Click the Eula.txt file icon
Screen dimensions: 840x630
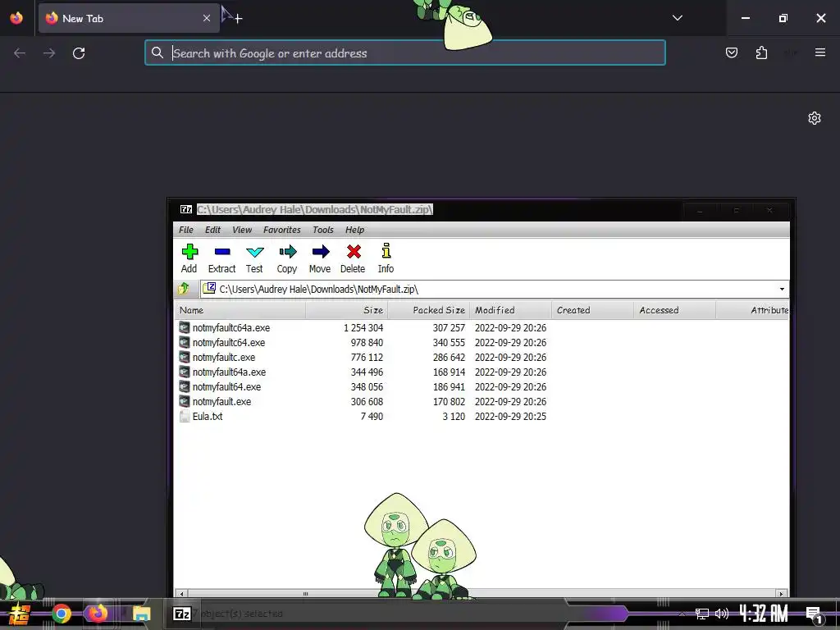(185, 416)
